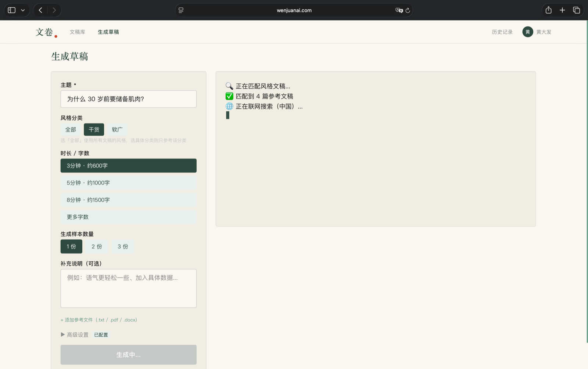Expand 高级设置 disclosure triangle
The width and height of the screenshot is (588, 369).
[x=63, y=334]
